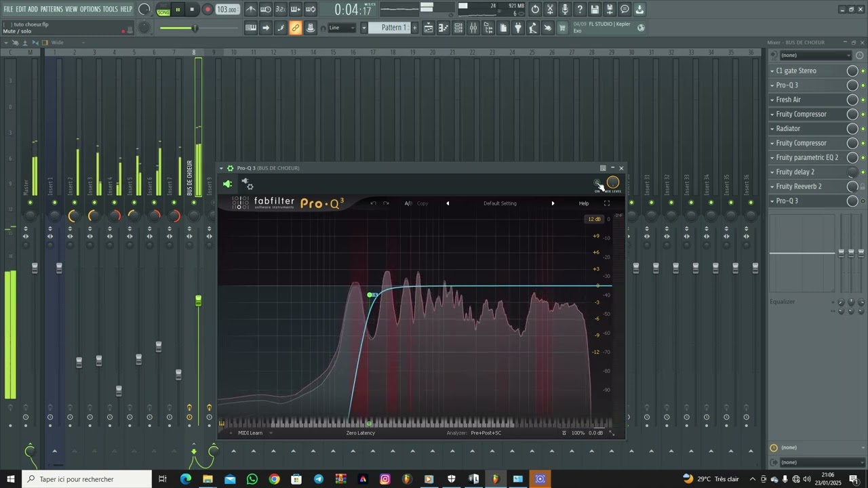Open the Fruity Reeverb 2 slot menu arrow
This screenshot has height=488, width=868.
[x=772, y=186]
